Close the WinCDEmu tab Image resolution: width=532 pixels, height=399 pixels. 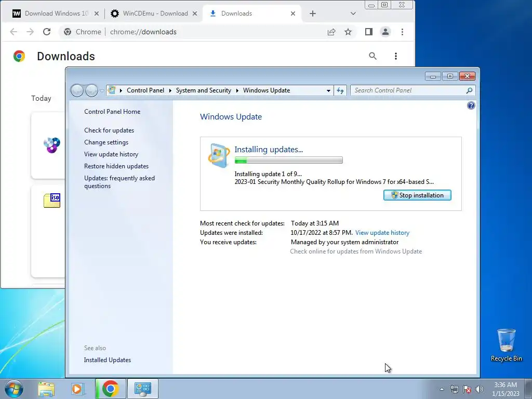coord(195,14)
